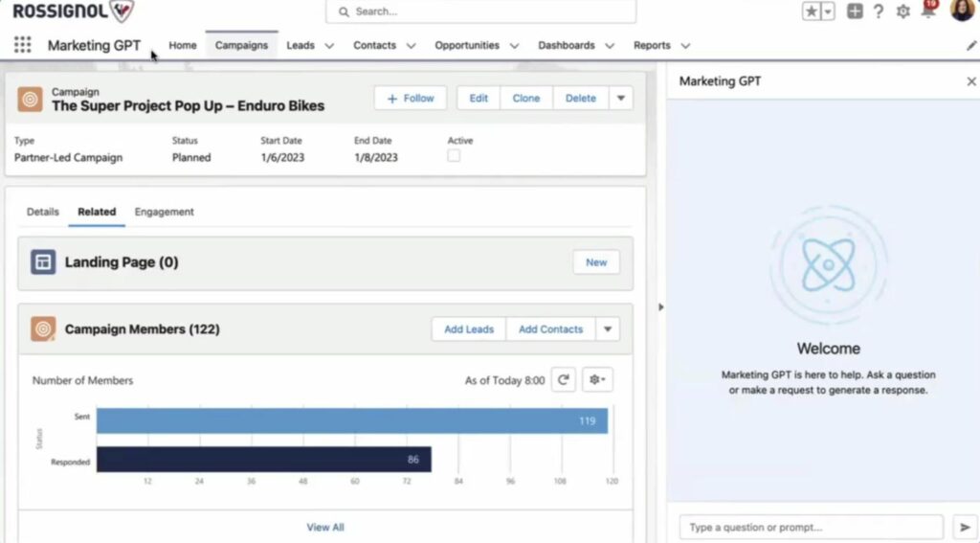Click the As of Today 8:00 text
Image resolution: width=980 pixels, height=543 pixels.
[504, 380]
